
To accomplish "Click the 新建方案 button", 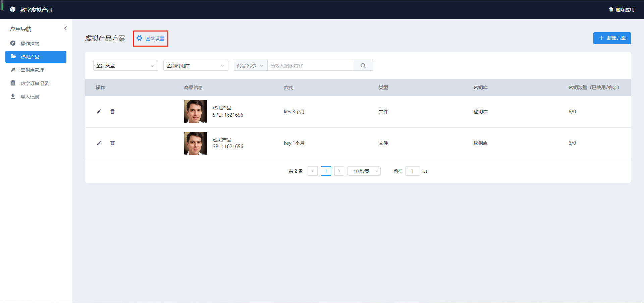I will click(x=612, y=38).
